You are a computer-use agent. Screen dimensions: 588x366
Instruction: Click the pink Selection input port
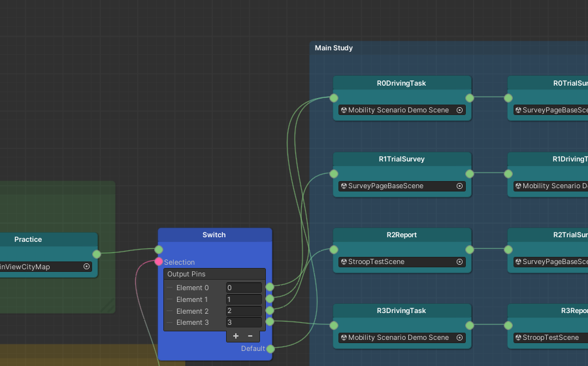pyautogui.click(x=159, y=261)
